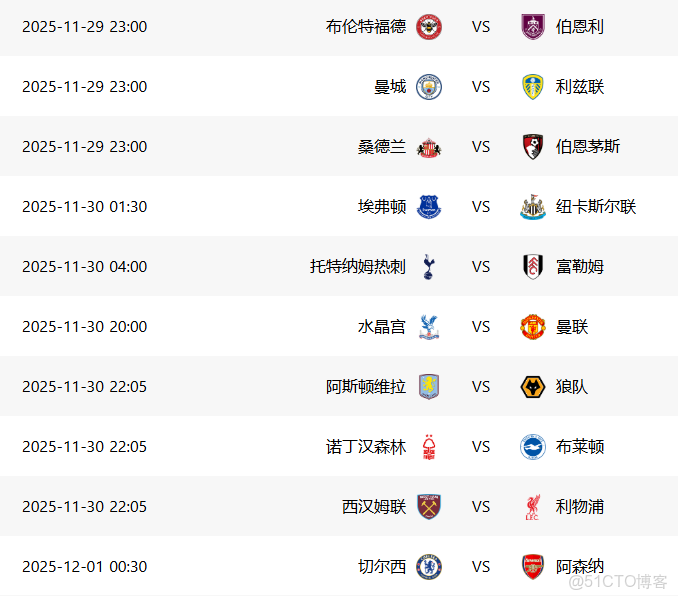Open the Tottenham Hotspur cockerel logo

point(428,267)
